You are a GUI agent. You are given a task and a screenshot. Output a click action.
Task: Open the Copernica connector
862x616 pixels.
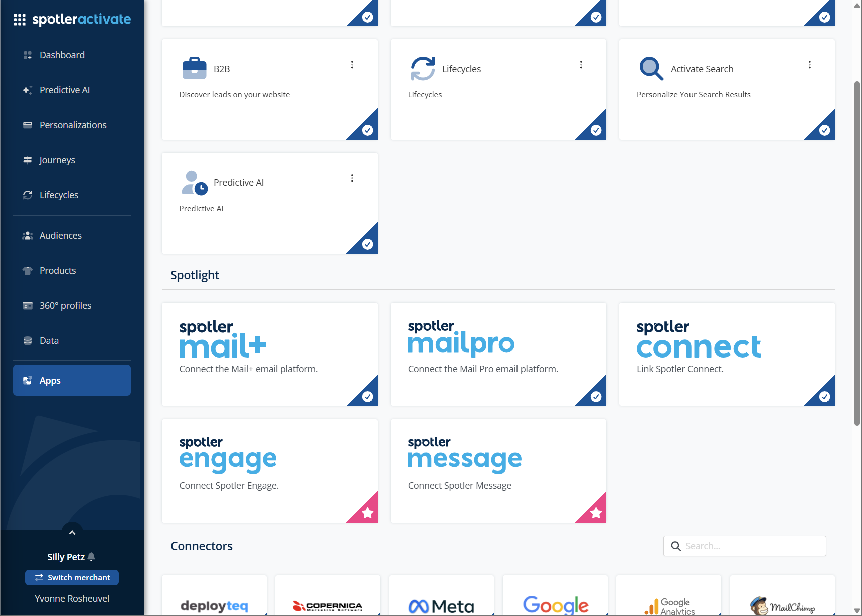tap(327, 596)
